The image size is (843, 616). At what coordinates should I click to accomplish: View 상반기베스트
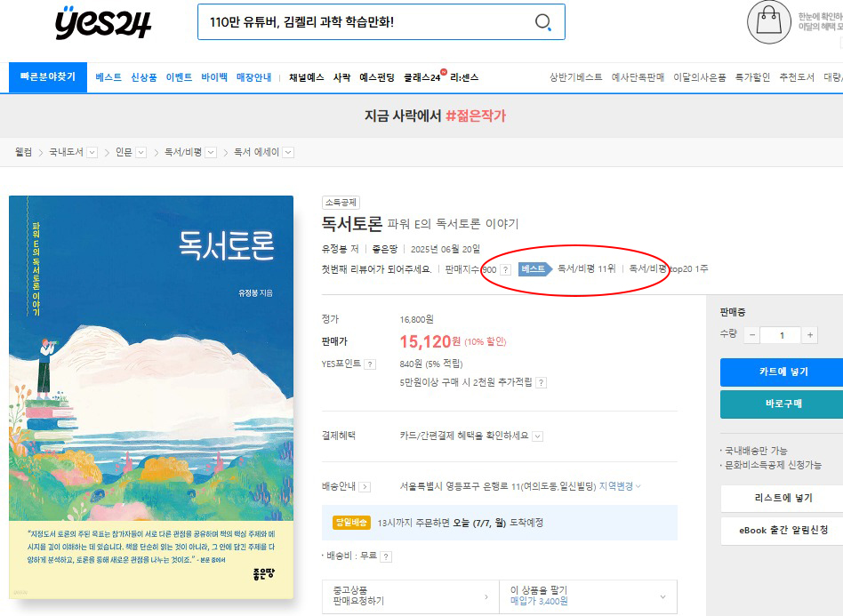(x=576, y=77)
